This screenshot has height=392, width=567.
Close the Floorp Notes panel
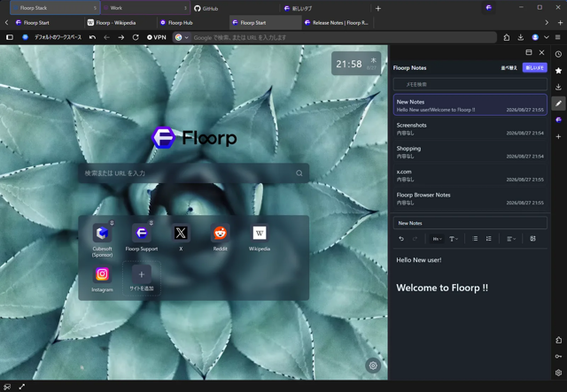541,52
